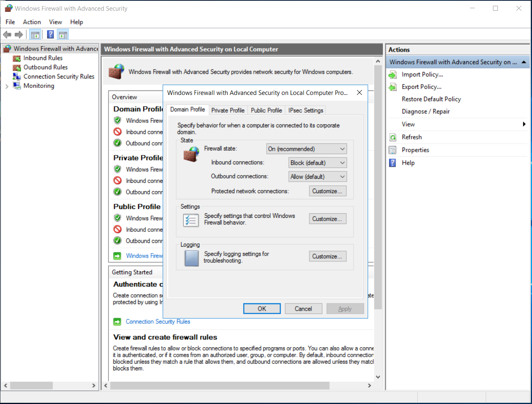532x404 pixels.
Task: Click the Import Policy icon in Actions
Action: pyautogui.click(x=393, y=74)
